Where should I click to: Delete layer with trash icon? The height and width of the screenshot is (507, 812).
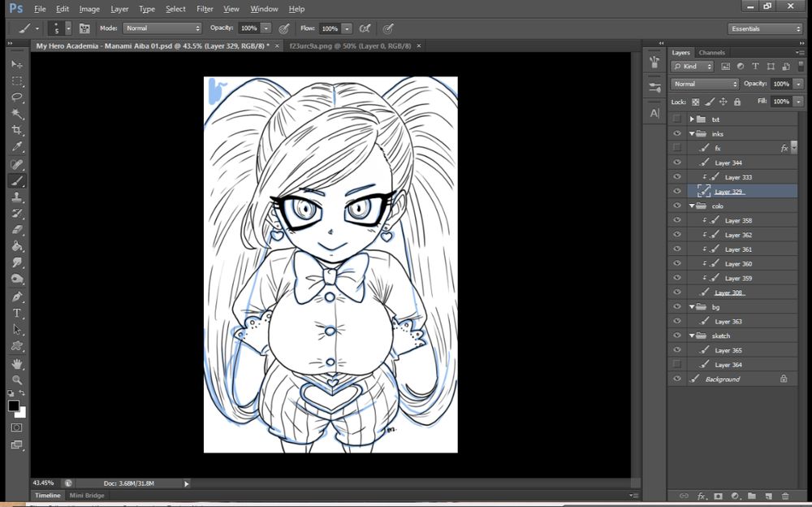click(785, 496)
